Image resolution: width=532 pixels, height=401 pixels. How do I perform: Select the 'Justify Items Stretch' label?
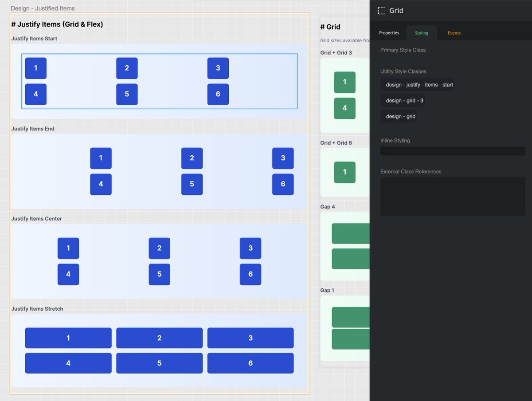pyautogui.click(x=37, y=309)
